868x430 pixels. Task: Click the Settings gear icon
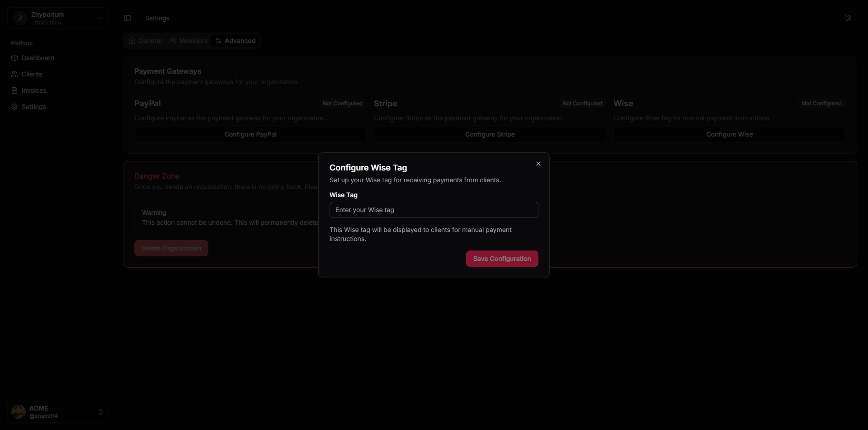[x=14, y=107]
